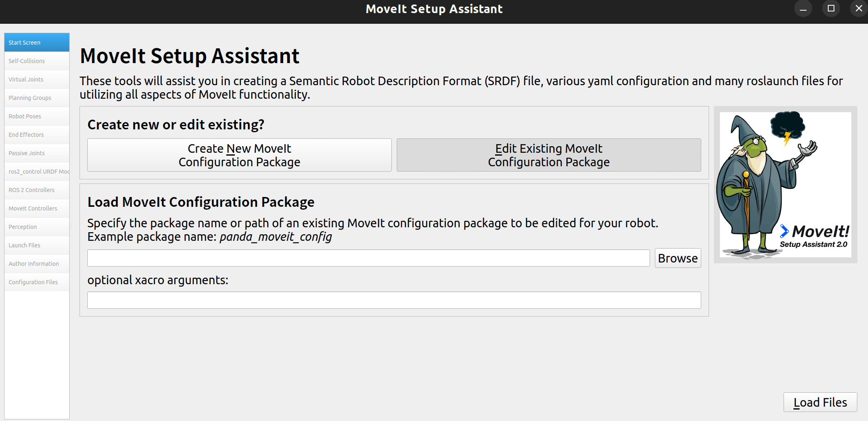This screenshot has height=421, width=868.
Task: Open the Perception tab
Action: (x=36, y=227)
